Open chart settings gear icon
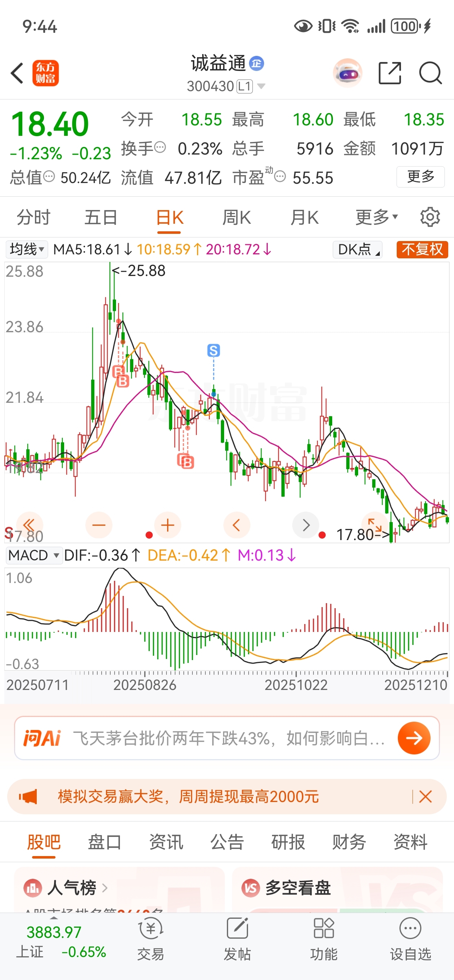The width and height of the screenshot is (454, 980). click(x=430, y=217)
